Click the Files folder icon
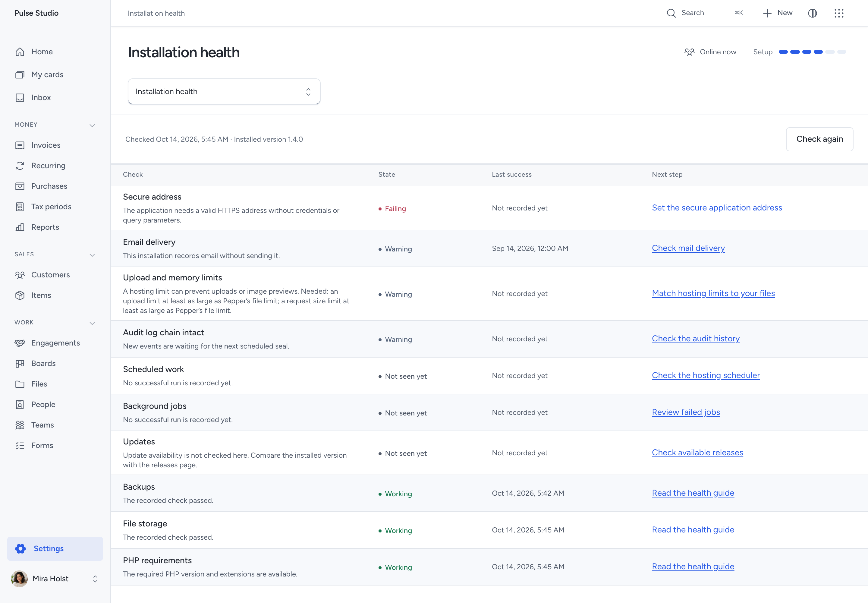This screenshot has height=603, width=868. 20,384
